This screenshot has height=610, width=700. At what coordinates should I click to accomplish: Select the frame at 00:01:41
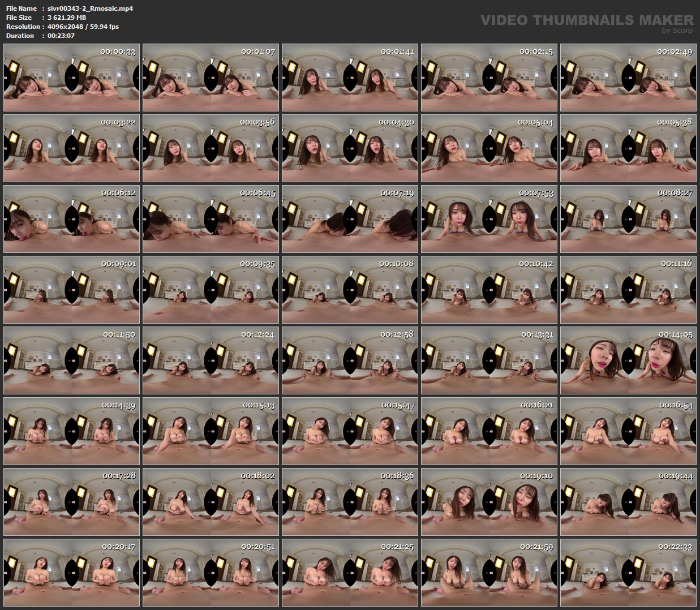pos(350,78)
